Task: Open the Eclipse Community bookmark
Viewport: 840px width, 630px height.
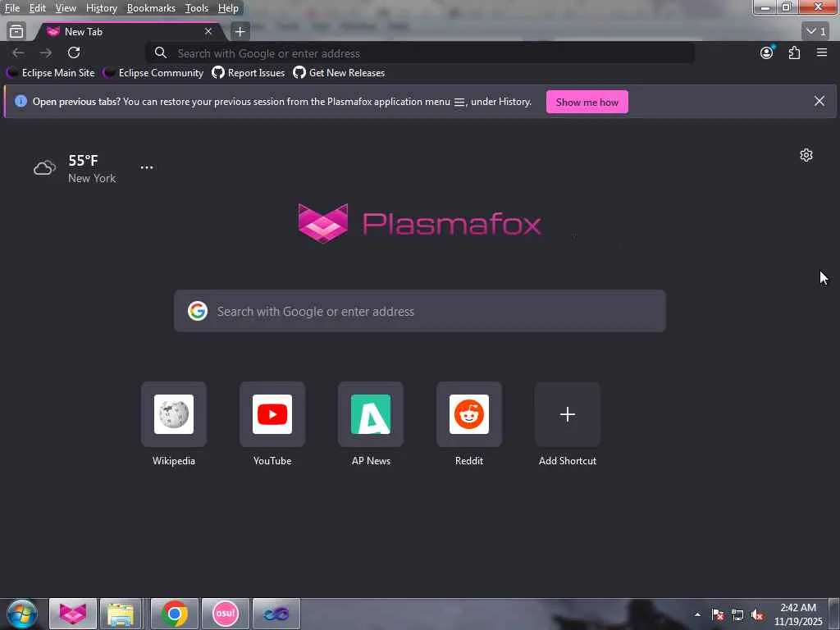Action: [153, 73]
